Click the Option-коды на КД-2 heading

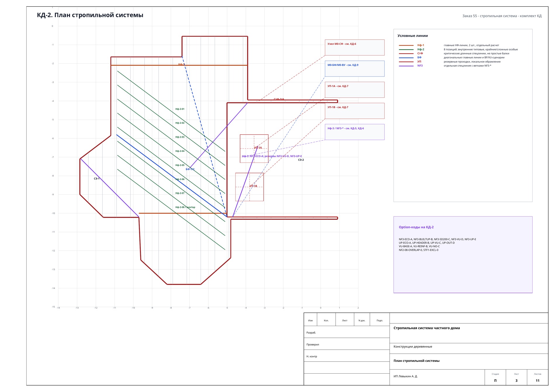pos(416,227)
